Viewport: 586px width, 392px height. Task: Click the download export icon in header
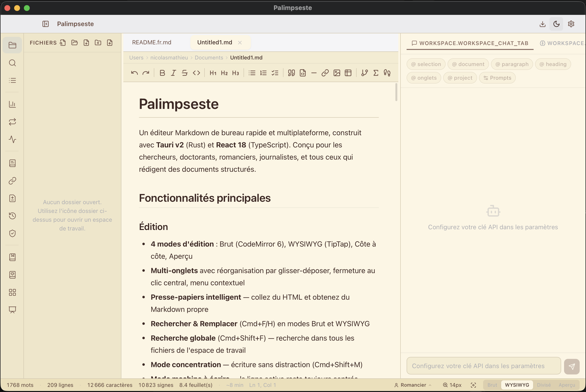pyautogui.click(x=542, y=24)
